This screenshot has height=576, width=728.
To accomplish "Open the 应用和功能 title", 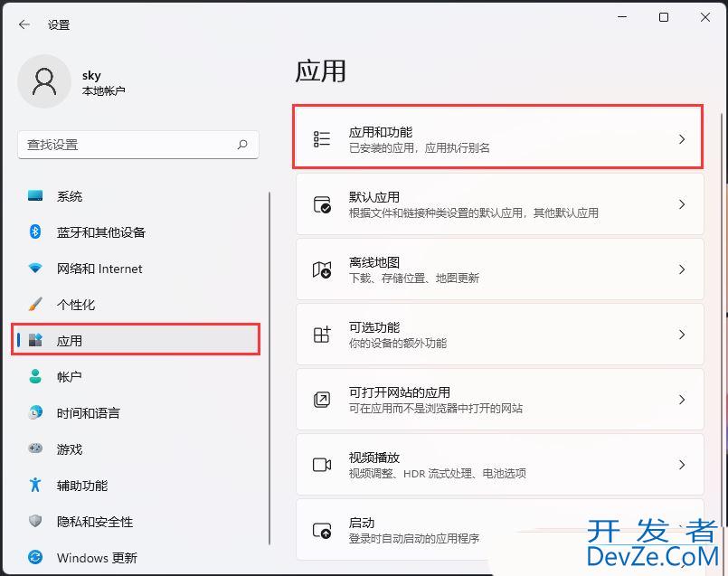I will click(x=380, y=132).
